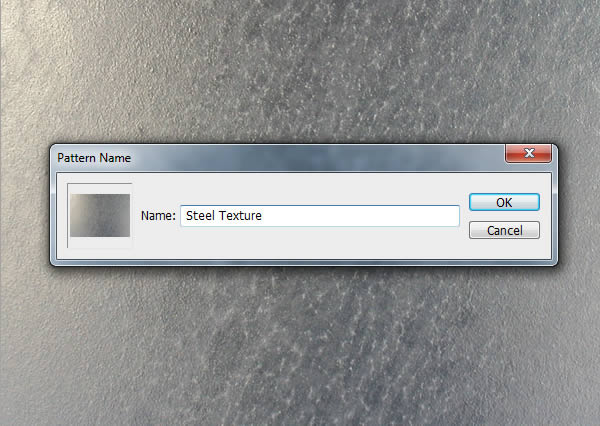Click the word "Steel" in the name field
This screenshot has width=600, height=426.
click(x=200, y=216)
